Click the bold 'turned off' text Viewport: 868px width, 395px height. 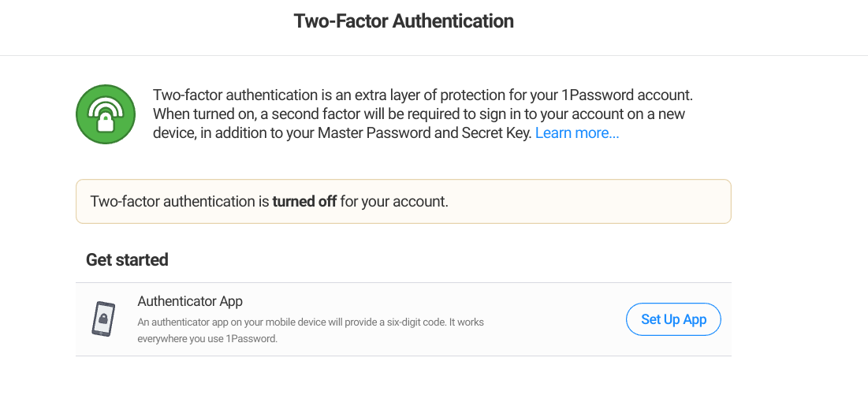(304, 201)
